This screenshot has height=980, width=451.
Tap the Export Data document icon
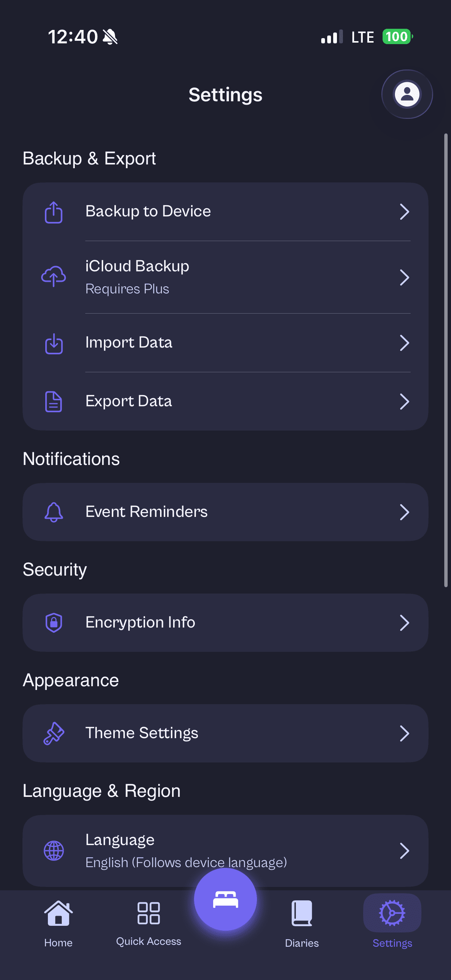pos(53,401)
